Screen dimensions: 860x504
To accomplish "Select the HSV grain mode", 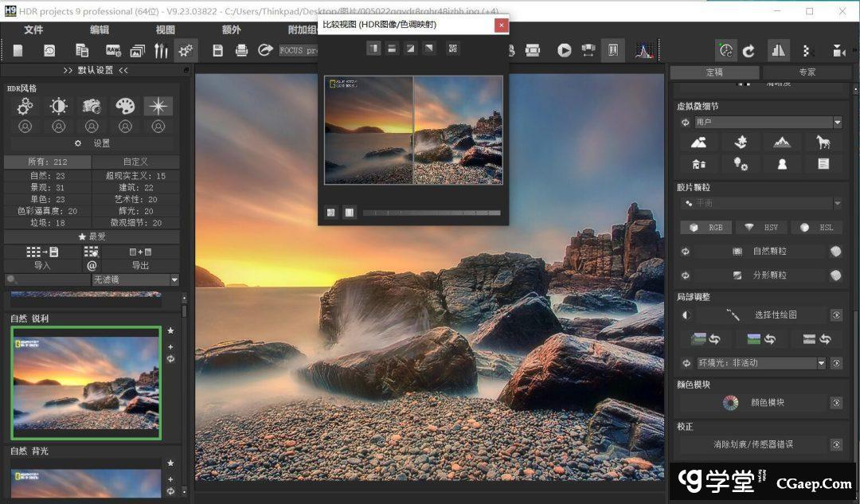I will pos(761,228).
